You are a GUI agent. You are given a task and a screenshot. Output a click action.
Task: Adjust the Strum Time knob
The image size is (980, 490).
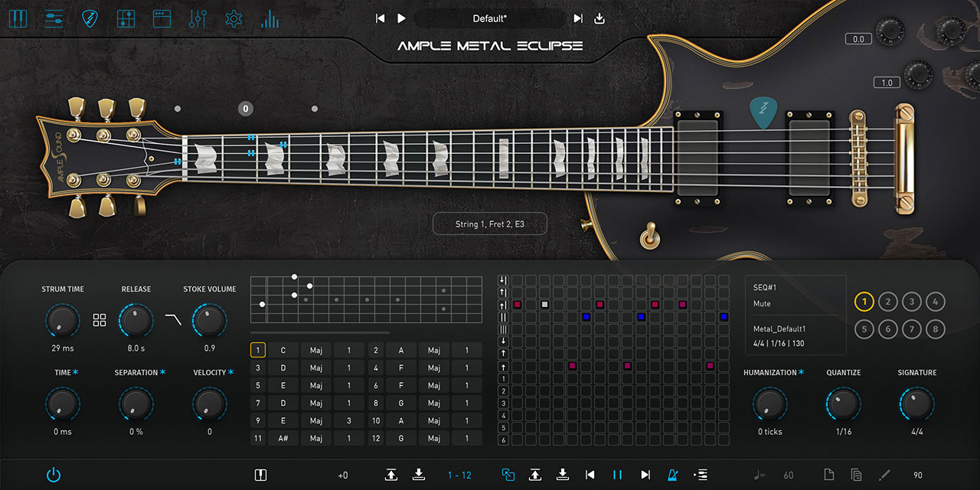click(63, 321)
